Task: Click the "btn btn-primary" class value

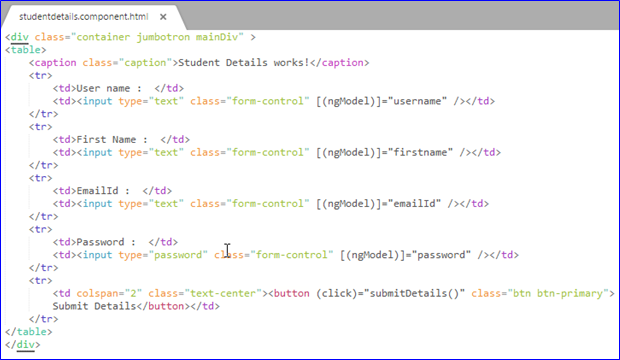Action: [x=558, y=294]
